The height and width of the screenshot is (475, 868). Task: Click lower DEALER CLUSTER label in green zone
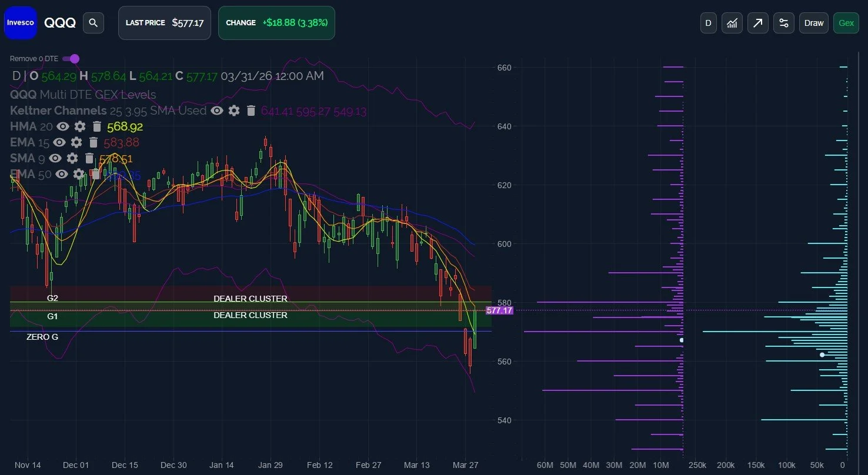coord(251,315)
